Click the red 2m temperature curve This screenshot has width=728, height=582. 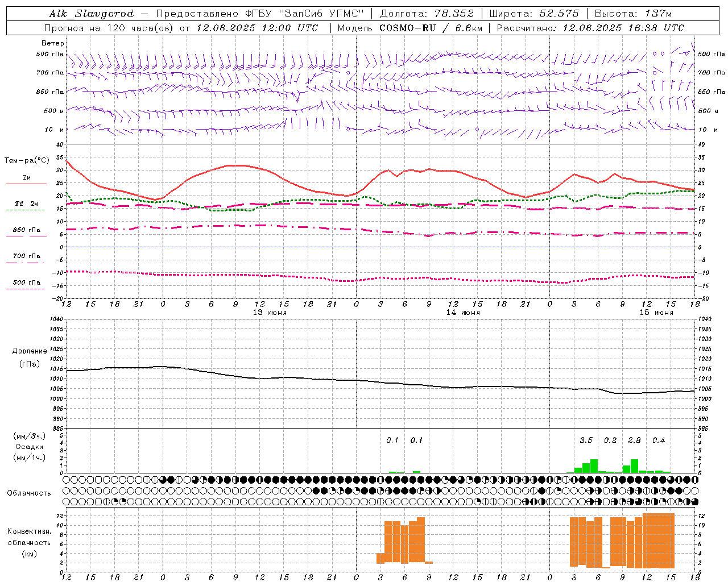pyautogui.click(x=235, y=165)
